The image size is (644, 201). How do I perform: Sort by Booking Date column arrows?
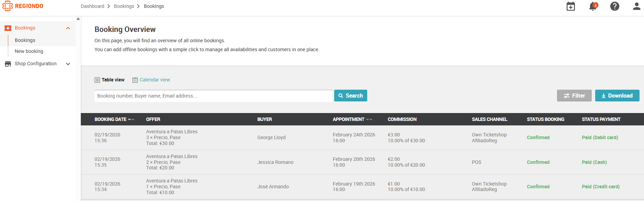coord(131,120)
